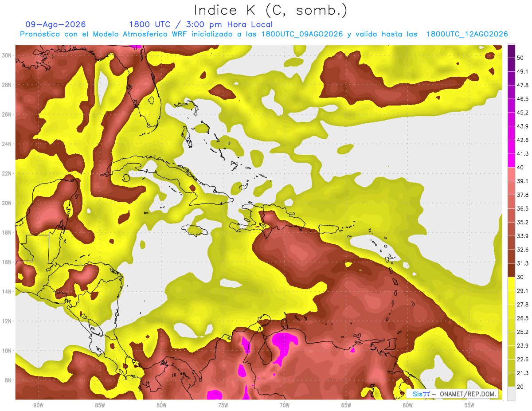Click the 55W longitude axis label
This screenshot has height=411, width=532.
tap(469, 406)
